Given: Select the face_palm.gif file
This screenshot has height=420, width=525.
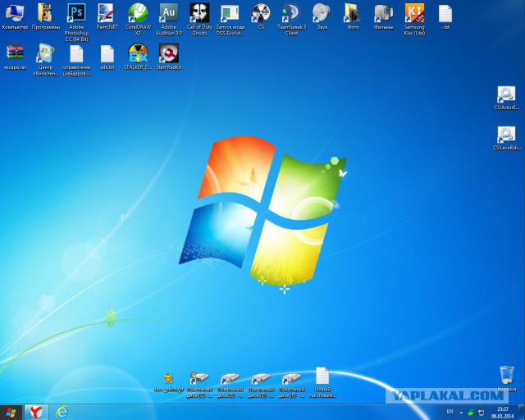Looking at the screenshot, I should pyautogui.click(x=169, y=382).
